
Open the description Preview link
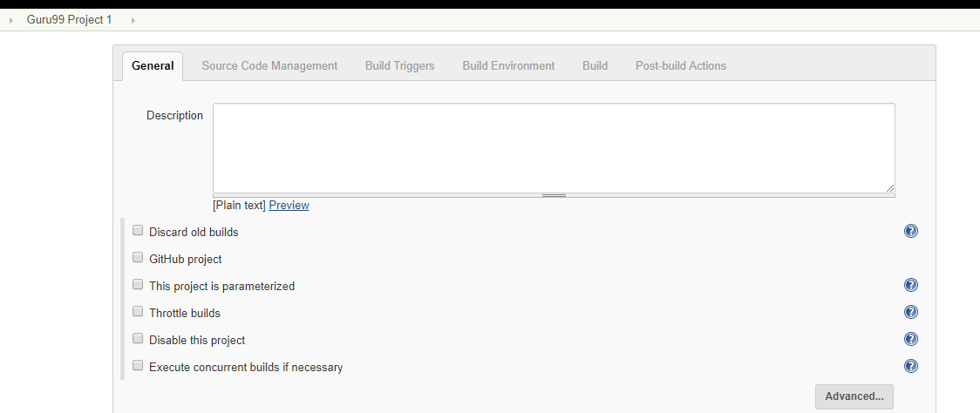(289, 206)
